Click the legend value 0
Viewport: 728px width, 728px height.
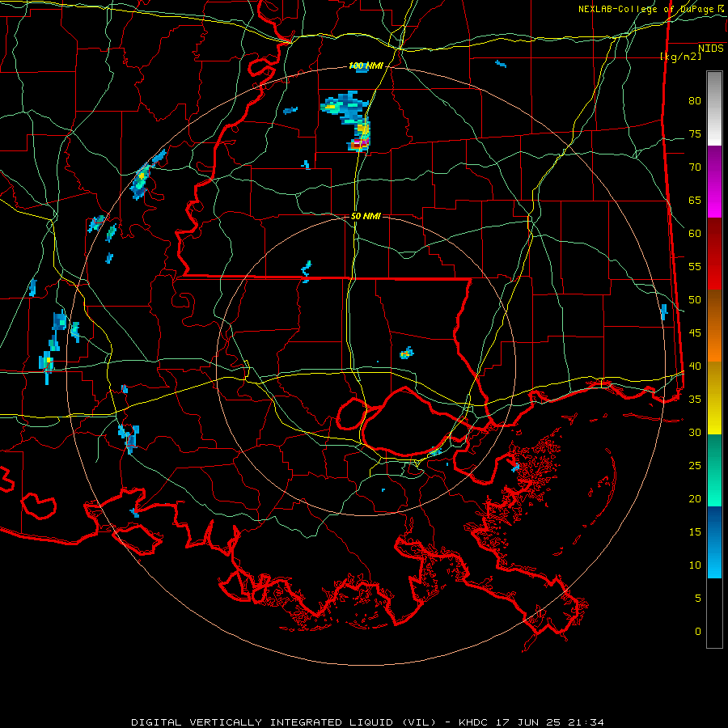[x=698, y=632]
